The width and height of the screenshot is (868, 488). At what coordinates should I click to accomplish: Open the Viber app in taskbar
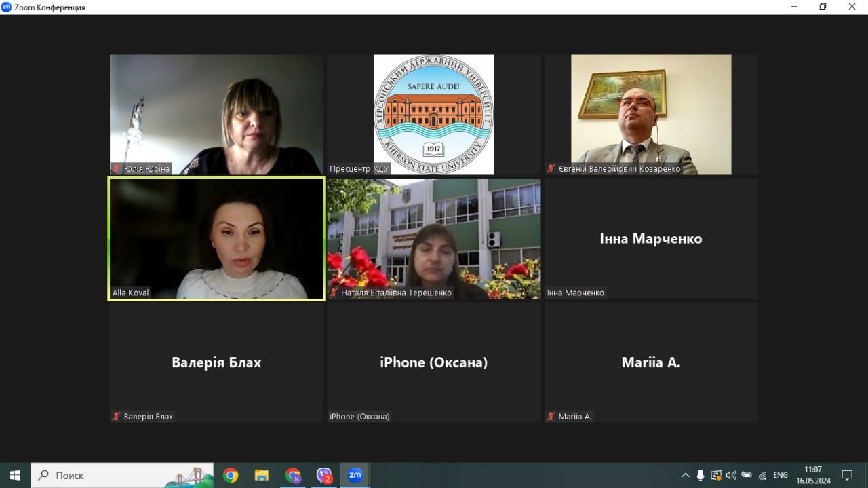[324, 475]
